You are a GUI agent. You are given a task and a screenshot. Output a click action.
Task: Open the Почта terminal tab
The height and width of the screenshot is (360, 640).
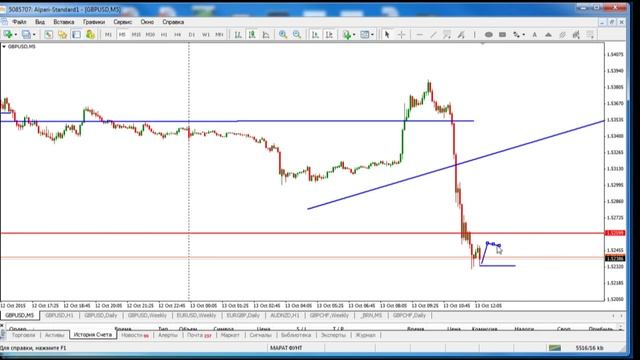[199, 335]
